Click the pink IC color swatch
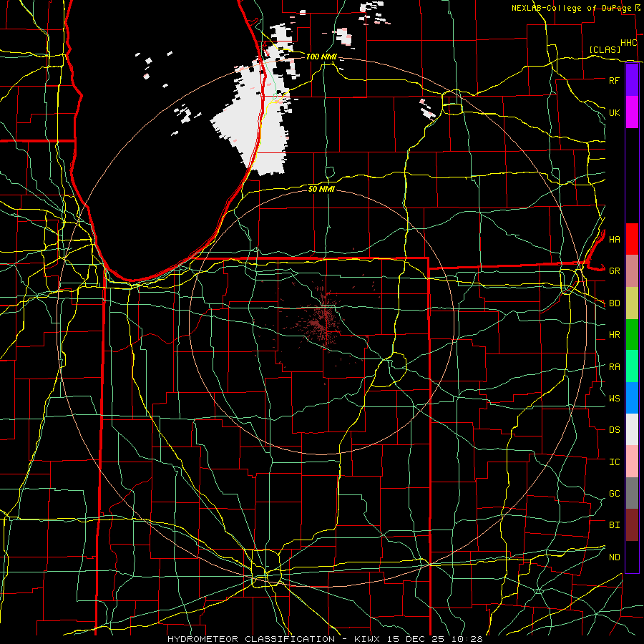Screen dimensions: 644x644 632,462
